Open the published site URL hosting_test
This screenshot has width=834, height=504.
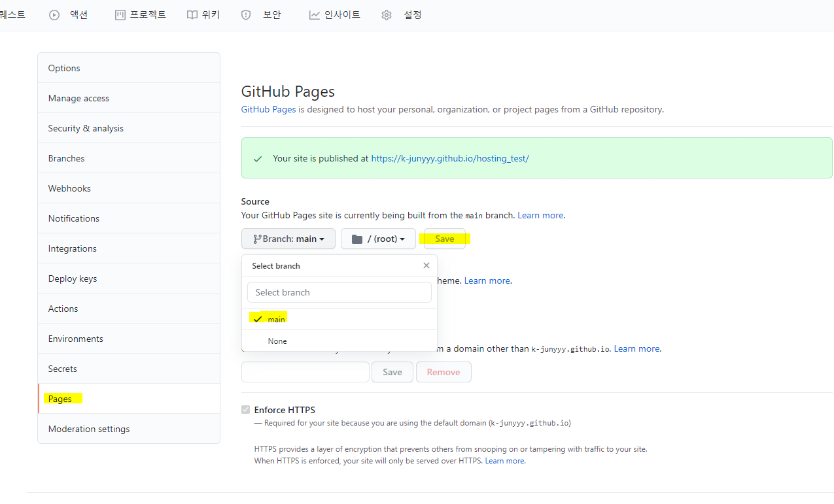[x=450, y=158]
